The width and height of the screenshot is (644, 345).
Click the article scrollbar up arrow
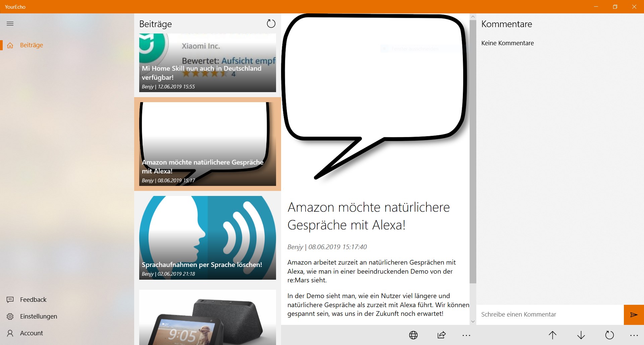(x=473, y=17)
